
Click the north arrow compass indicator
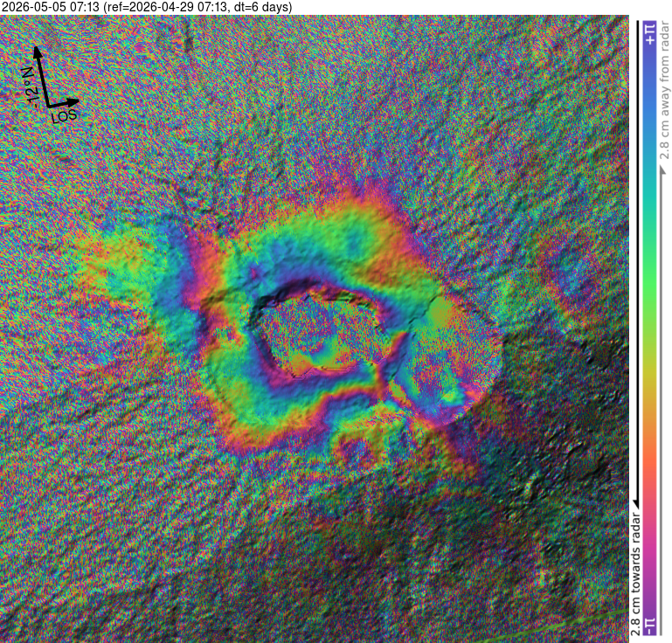pyautogui.click(x=41, y=75)
